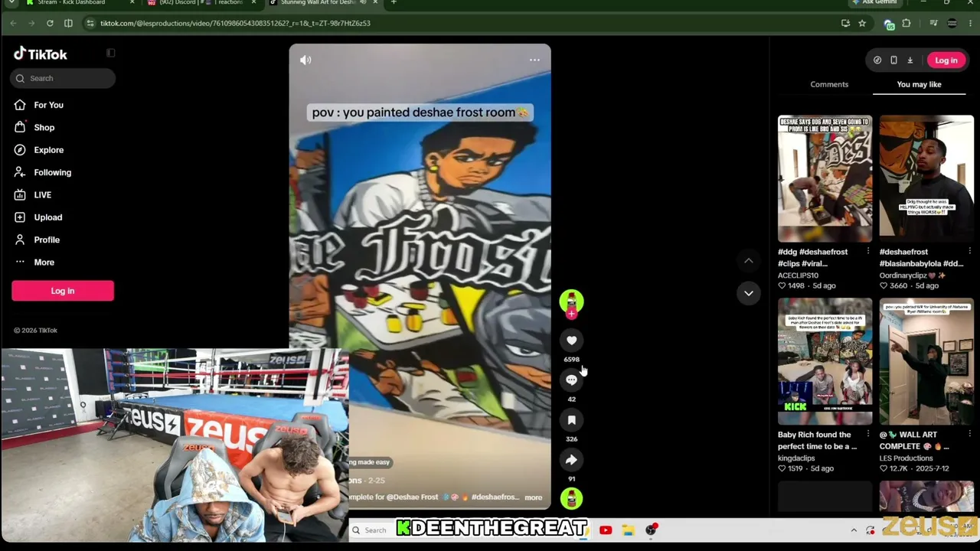Like the Ordinaryclipz video heart (3660)
This screenshot has height=551, width=980.
click(x=884, y=286)
